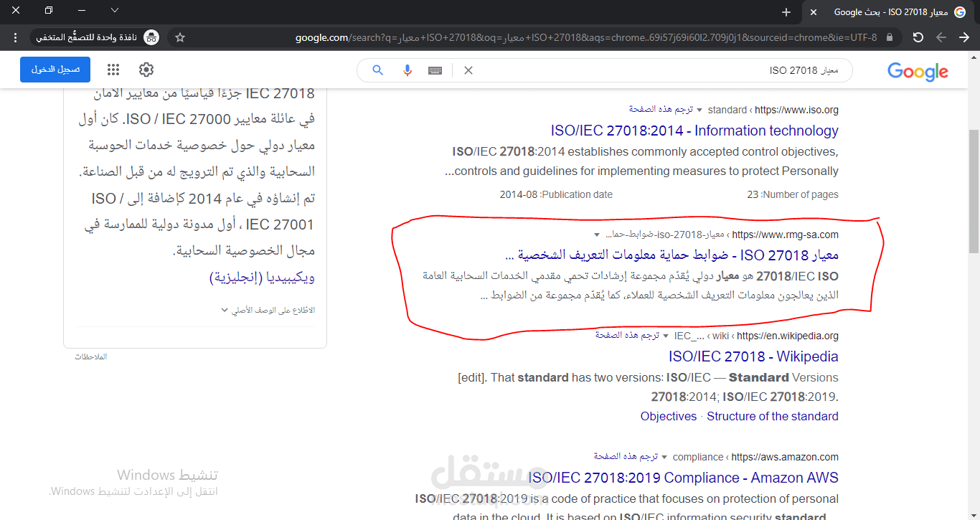Click the Chrome new tab plus button
This screenshot has width=980, height=520.
coord(786,12)
